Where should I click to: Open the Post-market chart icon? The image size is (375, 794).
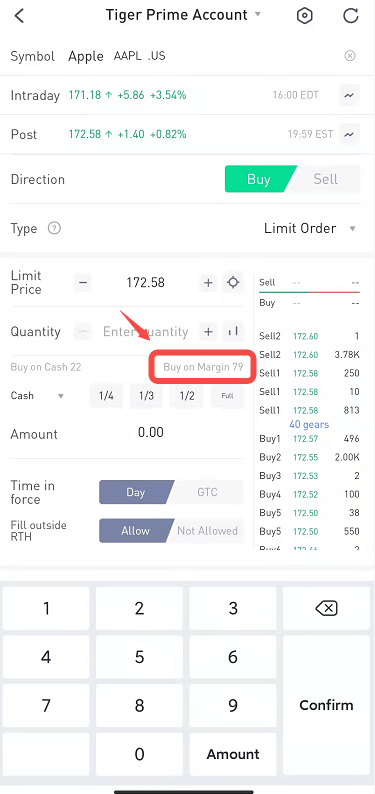point(349,134)
